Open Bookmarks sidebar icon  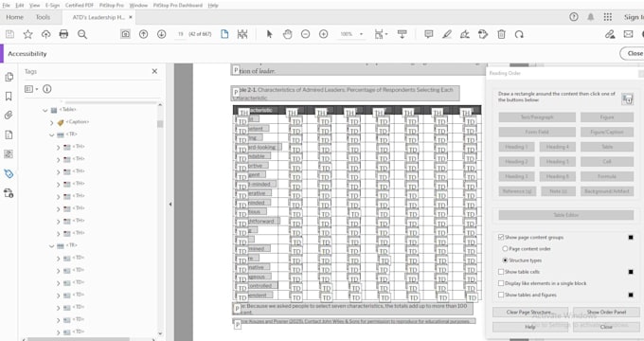pyautogui.click(x=9, y=96)
